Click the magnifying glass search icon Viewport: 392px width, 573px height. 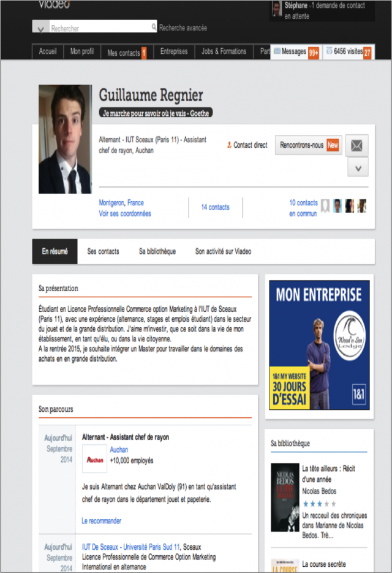coord(154,27)
